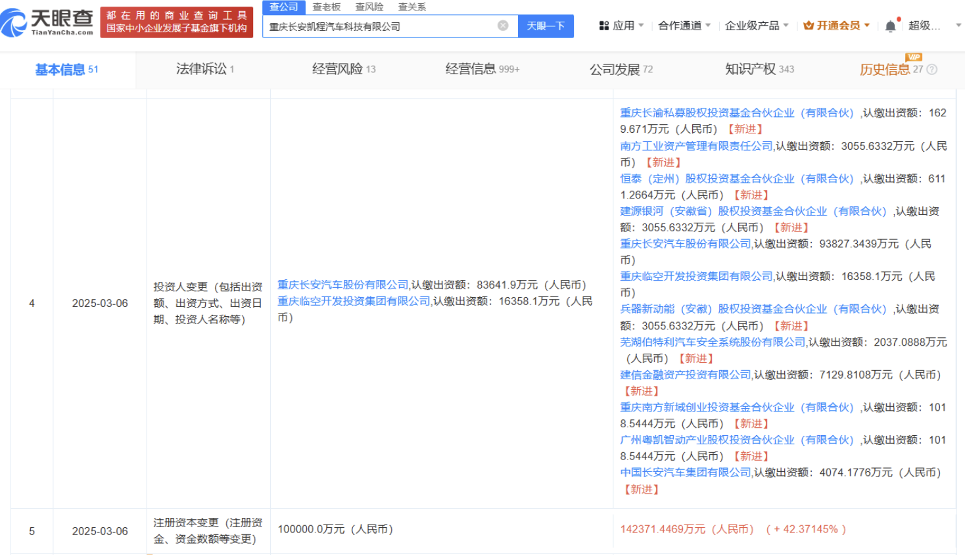Screen dimensions: 965x560
Task: Open the notification bell
Action: click(x=890, y=26)
